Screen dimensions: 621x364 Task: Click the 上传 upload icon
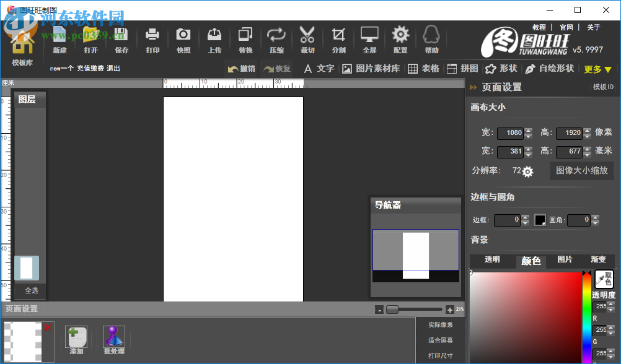click(214, 35)
